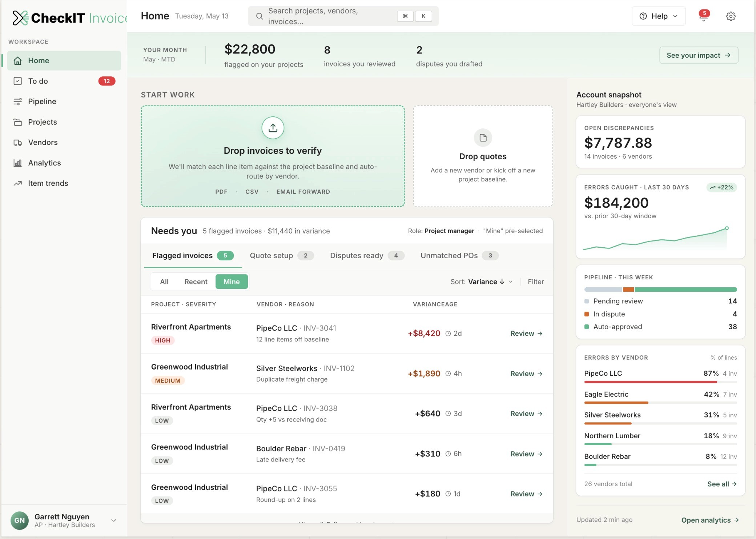Viewport: 756px width, 539px height.
Task: Click the Open Discrepancies $7,787.88 card
Action: (660, 142)
